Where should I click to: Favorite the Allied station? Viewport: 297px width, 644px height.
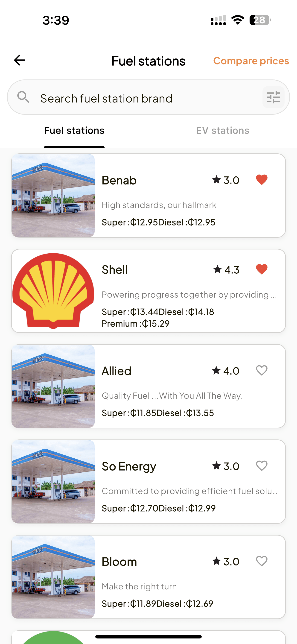click(x=262, y=371)
